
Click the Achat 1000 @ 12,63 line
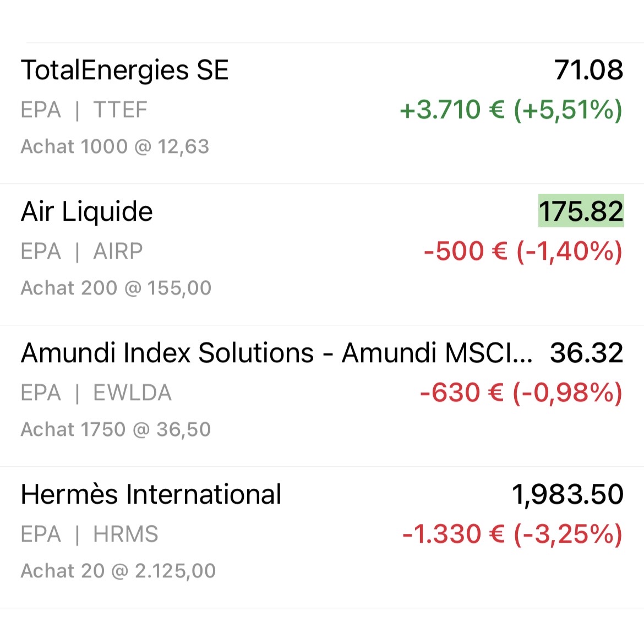coord(115,146)
